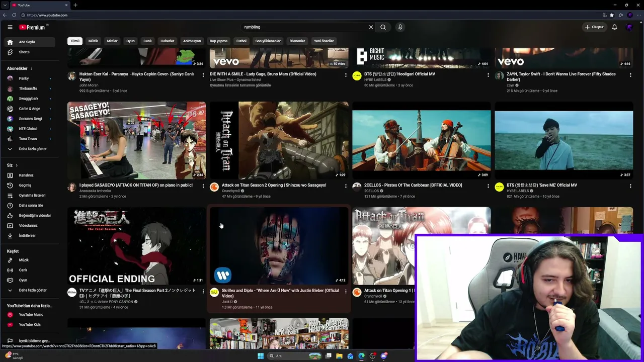Open options menu for SASAGEYO piano video

[x=203, y=186]
